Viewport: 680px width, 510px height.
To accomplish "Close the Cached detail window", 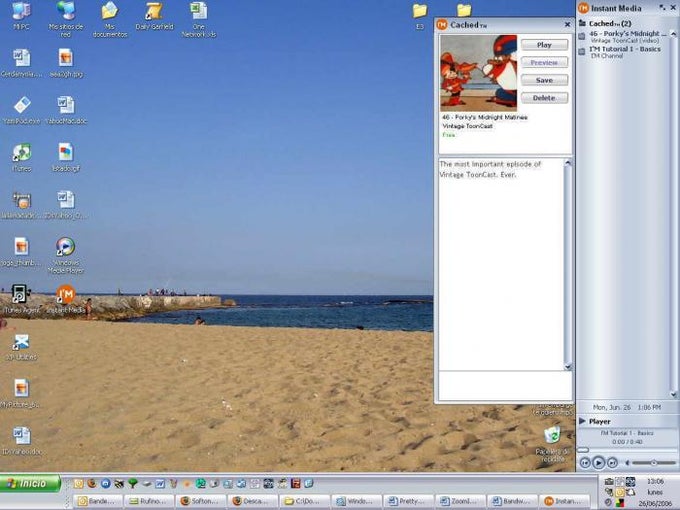I will [x=567, y=25].
